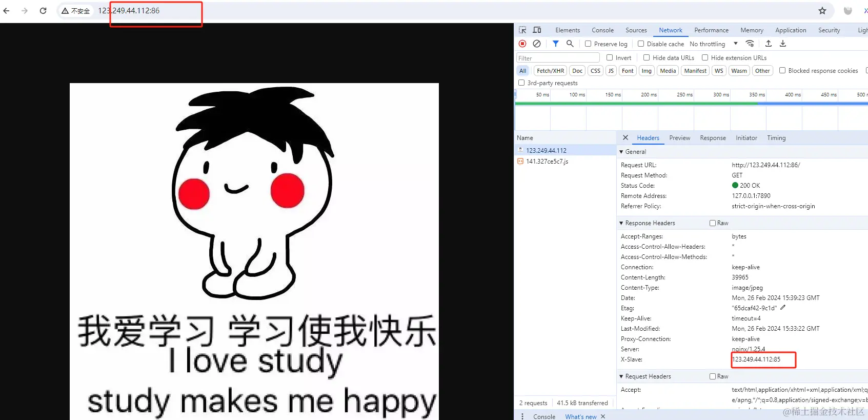Filter requests by Fetch/XHR
Viewport: 868px width, 420px height.
551,71
